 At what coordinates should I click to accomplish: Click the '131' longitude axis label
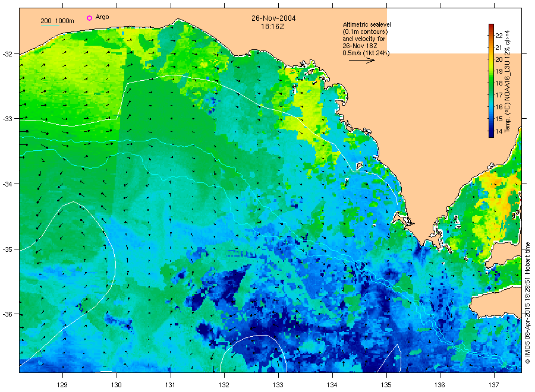click(x=170, y=385)
